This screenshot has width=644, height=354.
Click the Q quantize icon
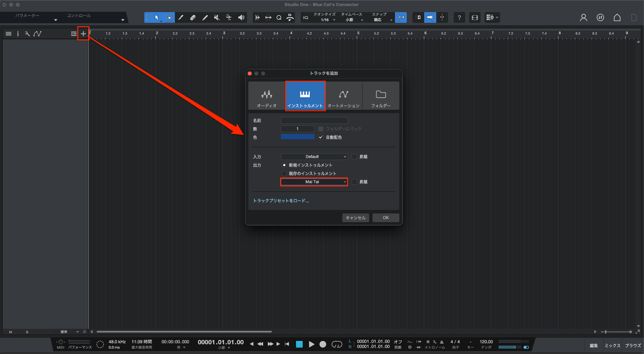tap(279, 17)
